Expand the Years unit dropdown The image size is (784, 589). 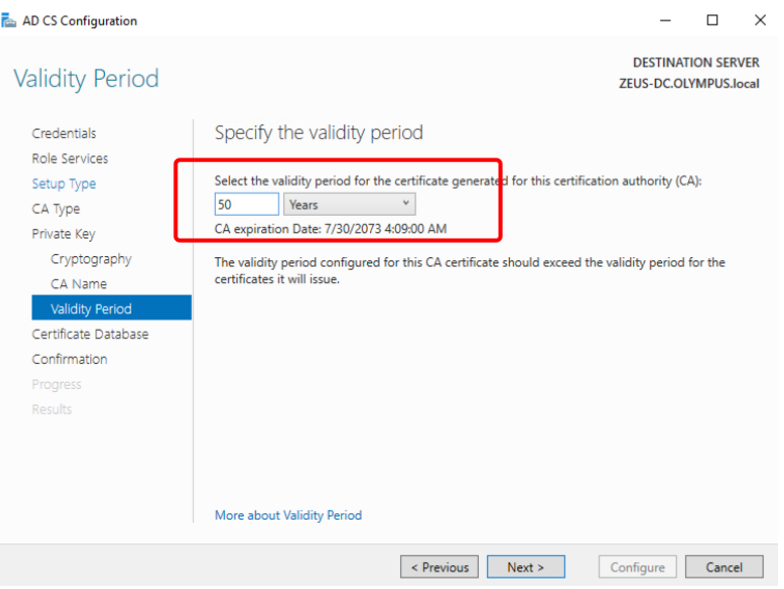coord(349,204)
